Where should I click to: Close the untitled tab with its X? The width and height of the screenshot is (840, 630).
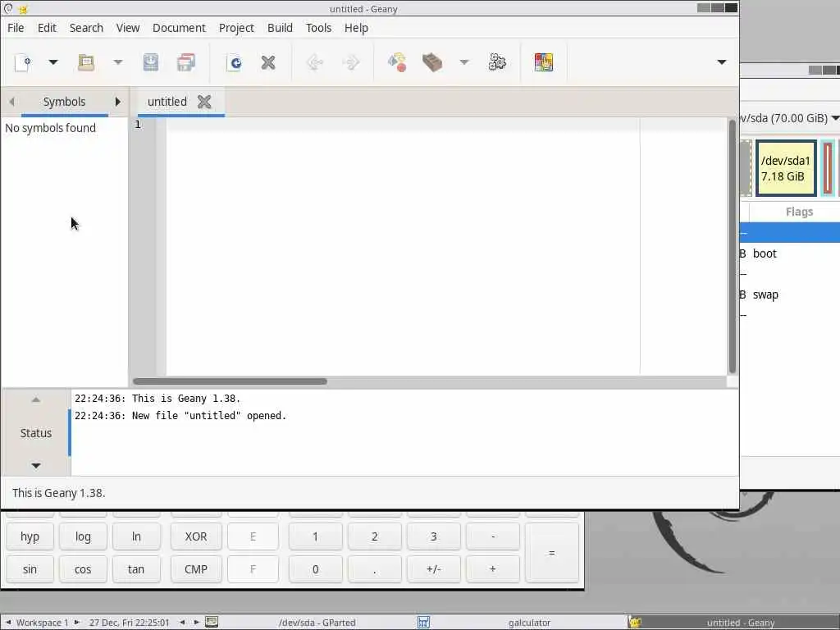pyautogui.click(x=204, y=102)
